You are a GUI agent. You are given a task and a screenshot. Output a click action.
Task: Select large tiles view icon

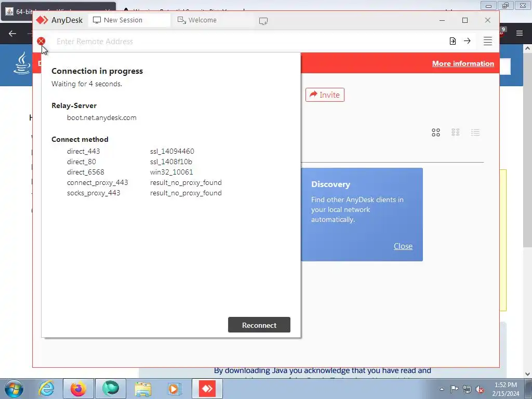(x=436, y=132)
